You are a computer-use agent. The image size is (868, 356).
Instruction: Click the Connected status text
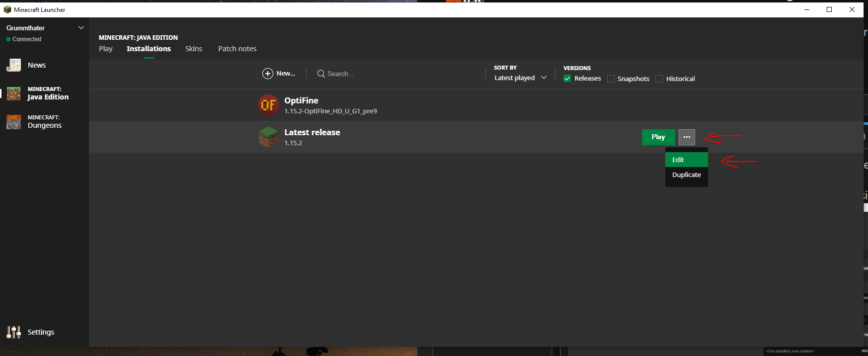coord(27,39)
